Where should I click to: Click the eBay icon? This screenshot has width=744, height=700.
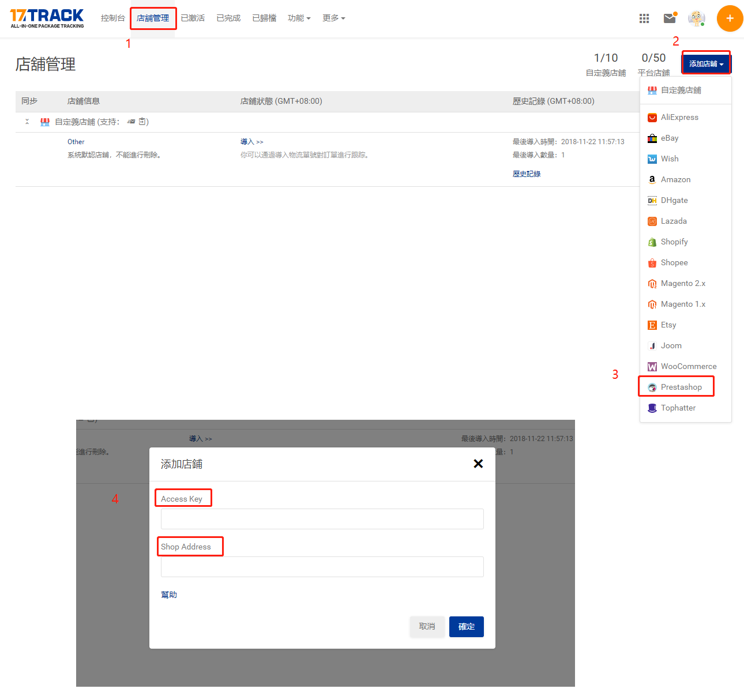click(652, 138)
